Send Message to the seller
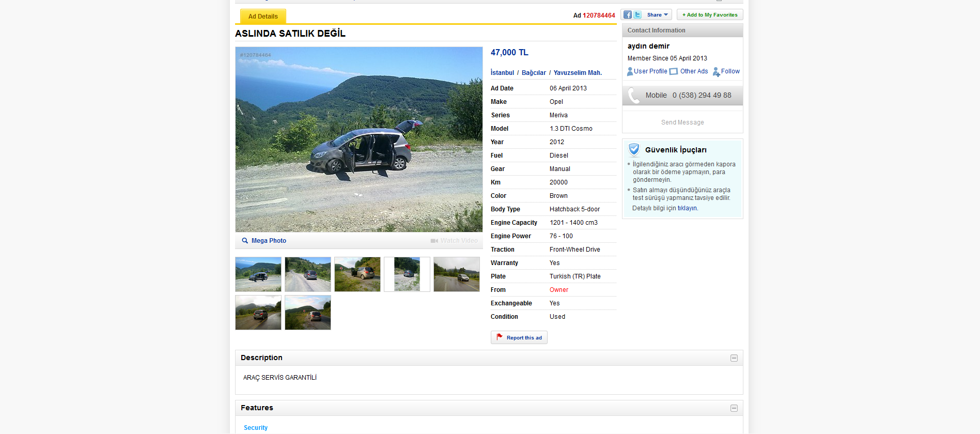This screenshot has width=980, height=434. pyautogui.click(x=682, y=122)
